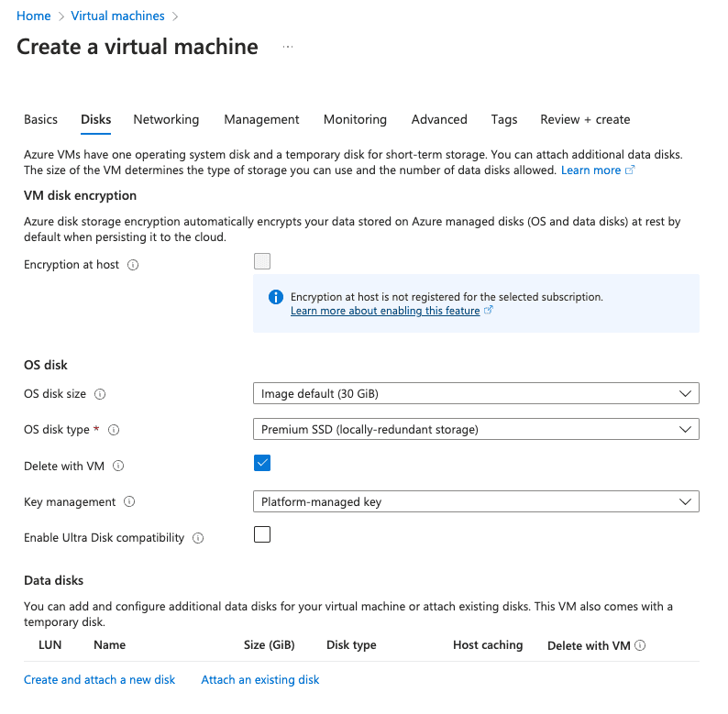Click info icon for Enable Ultra Disk compatibility
The width and height of the screenshot is (728, 714).
point(198,538)
